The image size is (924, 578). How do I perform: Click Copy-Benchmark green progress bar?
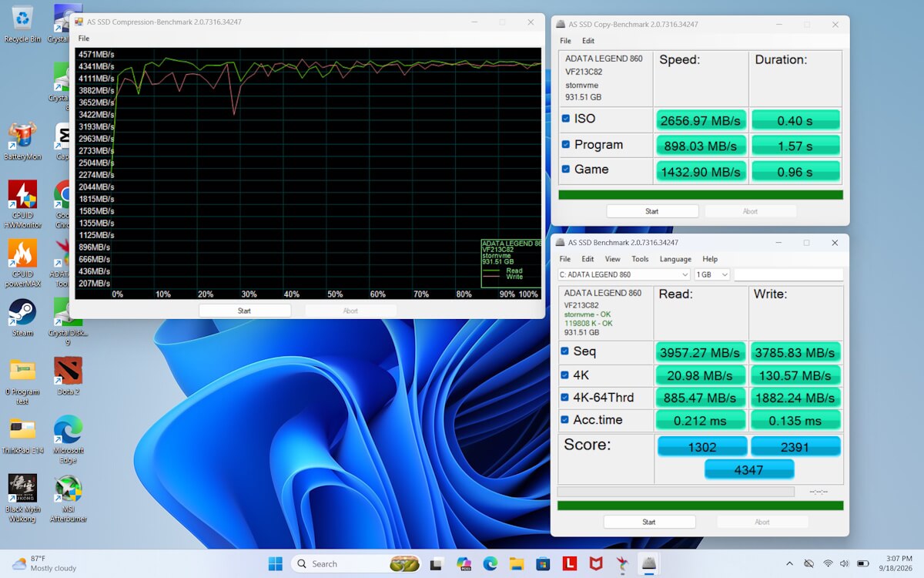pyautogui.click(x=701, y=195)
